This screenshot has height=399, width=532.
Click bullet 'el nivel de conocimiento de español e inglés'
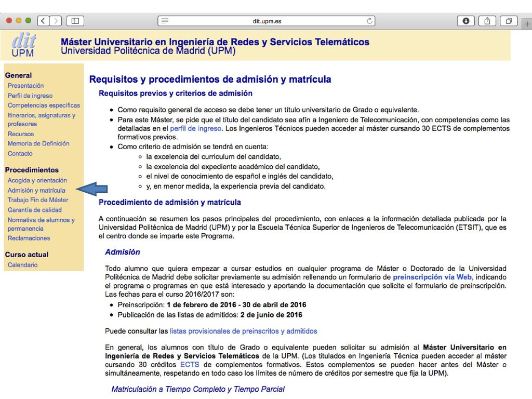(x=240, y=177)
